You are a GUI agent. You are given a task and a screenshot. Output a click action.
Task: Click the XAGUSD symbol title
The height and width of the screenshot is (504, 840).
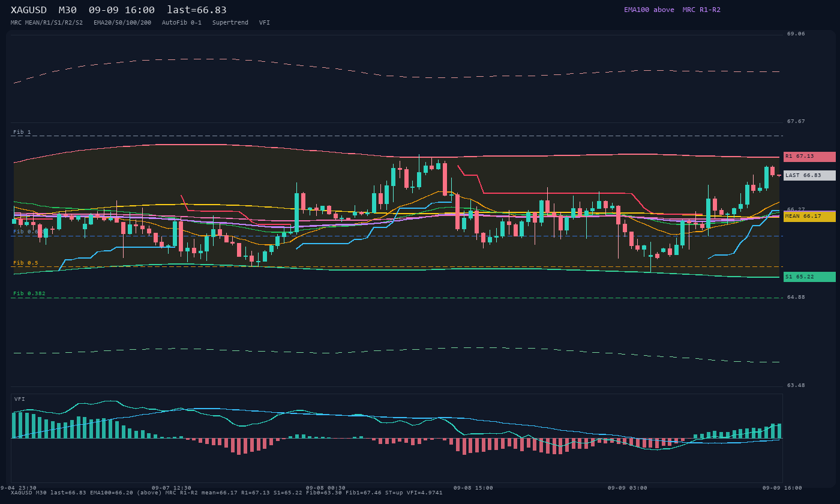(30, 10)
